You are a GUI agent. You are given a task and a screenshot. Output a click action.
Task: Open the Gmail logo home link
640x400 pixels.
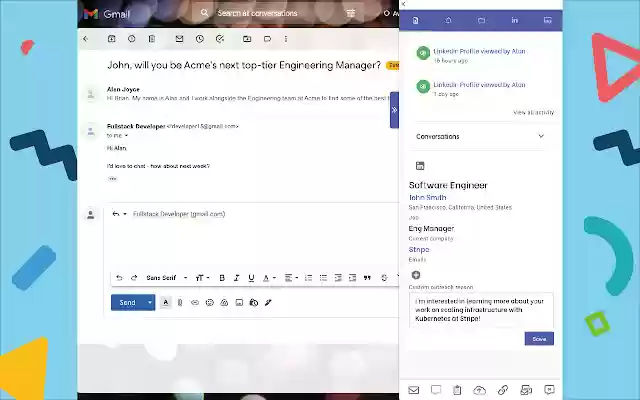click(107, 14)
